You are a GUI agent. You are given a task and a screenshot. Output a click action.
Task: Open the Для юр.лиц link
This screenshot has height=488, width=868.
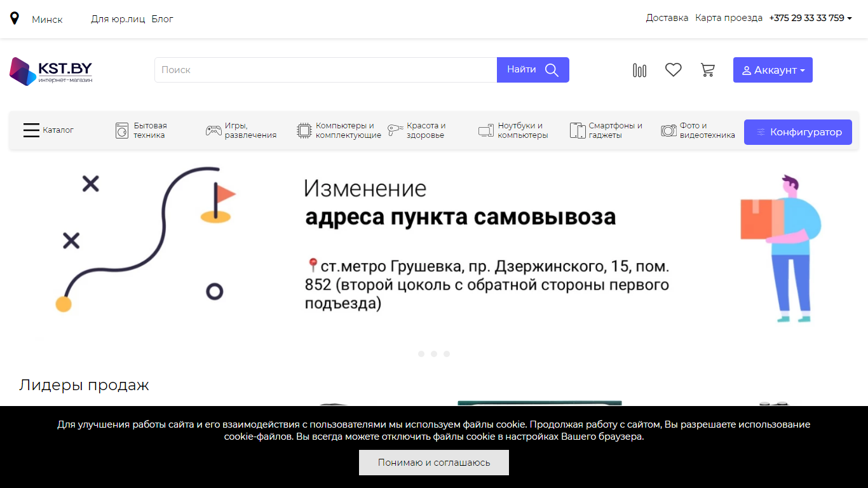[x=118, y=19]
